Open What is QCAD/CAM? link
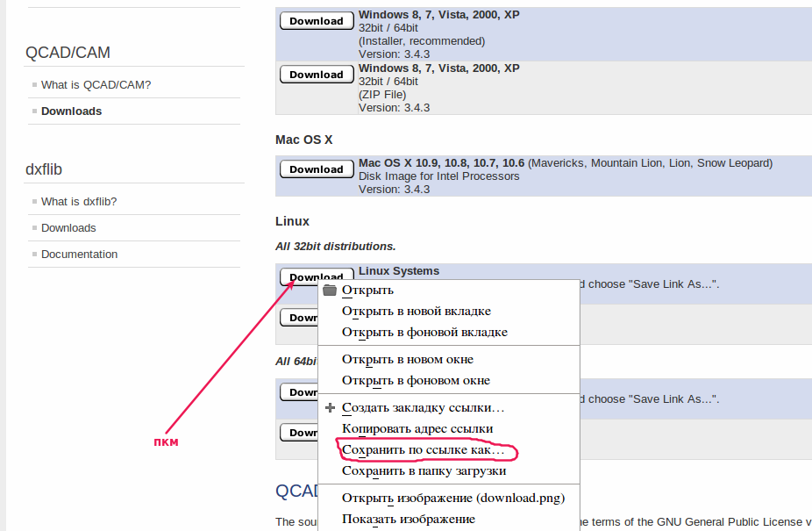 [96, 84]
